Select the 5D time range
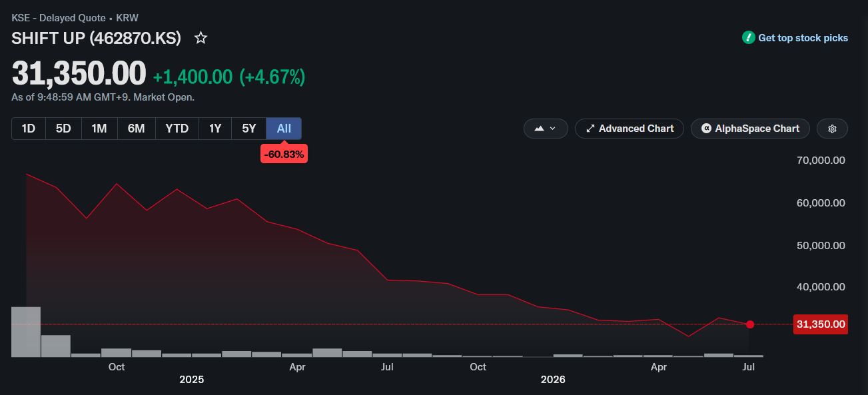The image size is (868, 395). pyautogui.click(x=63, y=129)
